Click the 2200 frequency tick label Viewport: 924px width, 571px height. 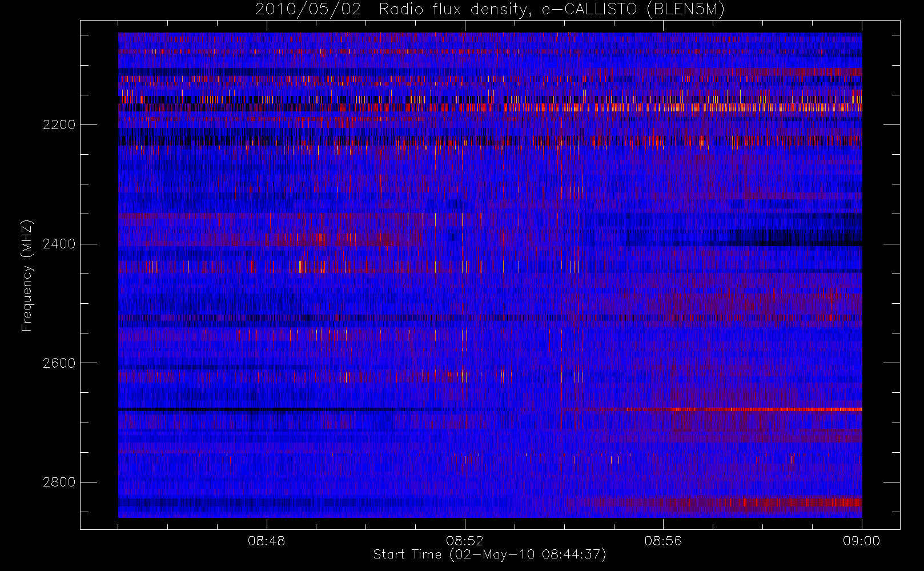[59, 125]
